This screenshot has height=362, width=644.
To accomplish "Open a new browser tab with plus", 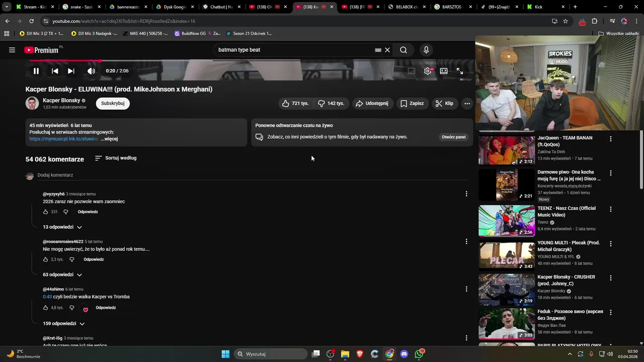I will pos(575,7).
